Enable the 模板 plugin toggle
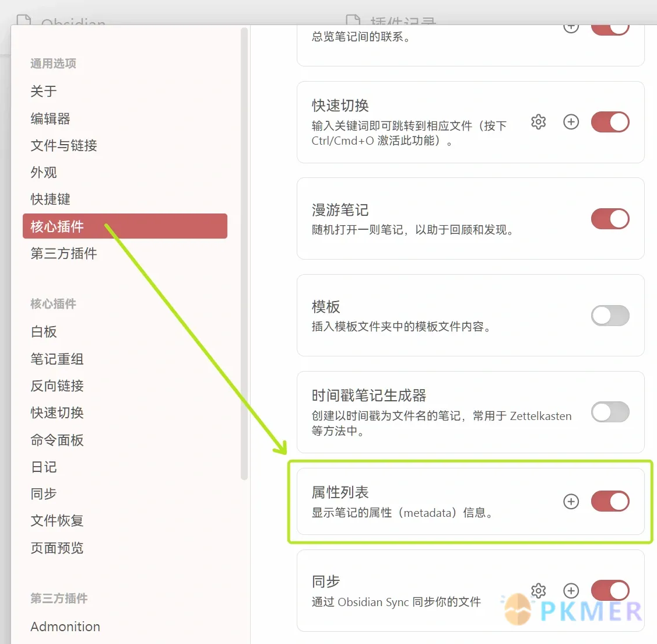The height and width of the screenshot is (644, 657). tap(610, 316)
